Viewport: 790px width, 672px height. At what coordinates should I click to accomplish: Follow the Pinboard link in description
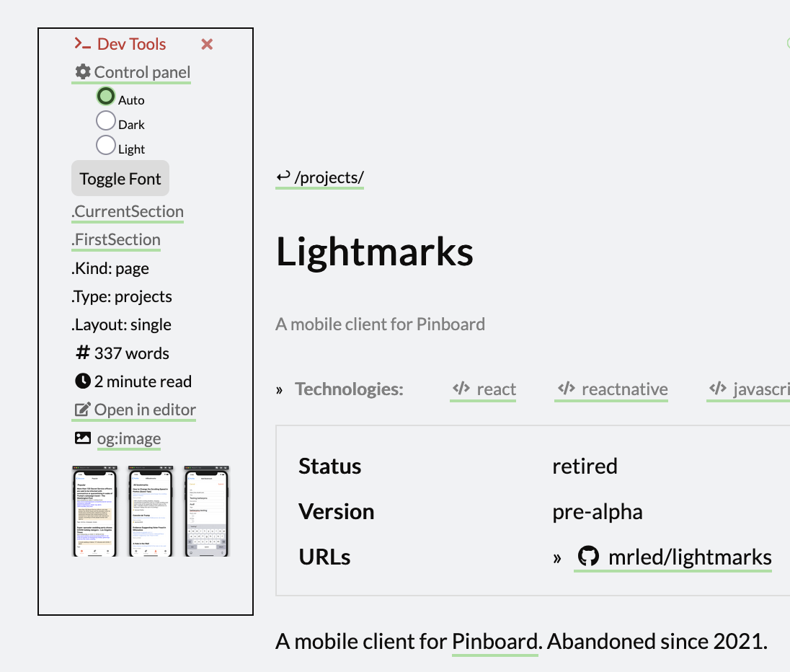(494, 641)
